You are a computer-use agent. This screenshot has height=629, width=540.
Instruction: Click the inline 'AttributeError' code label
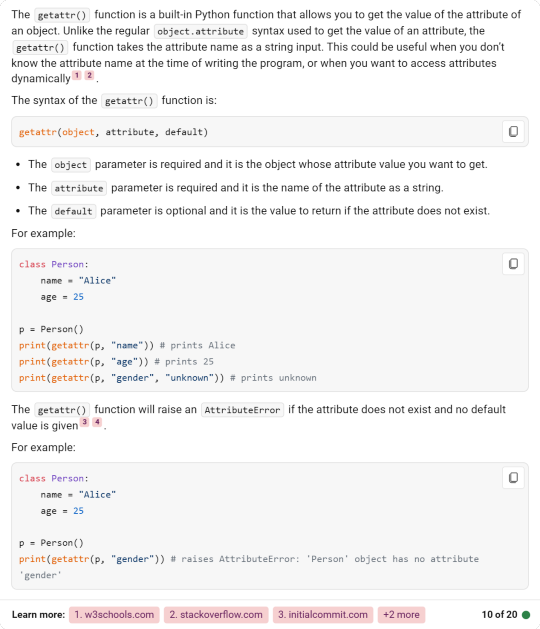pyautogui.click(x=242, y=410)
